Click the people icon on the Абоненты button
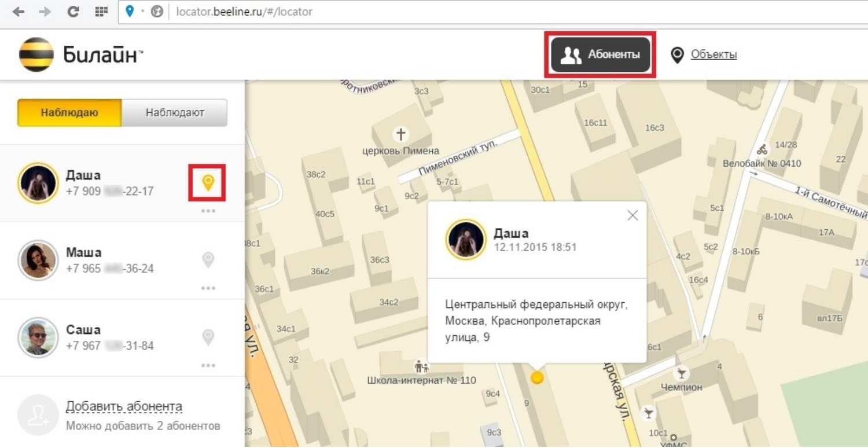Viewport: 868px width, 448px height. (x=573, y=53)
